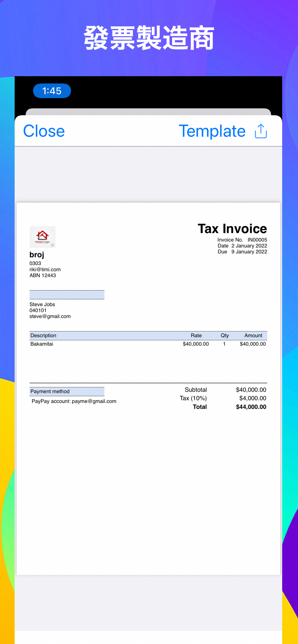Tap the $4,000.00 tax amount
This screenshot has height=644, width=298.
tap(253, 398)
